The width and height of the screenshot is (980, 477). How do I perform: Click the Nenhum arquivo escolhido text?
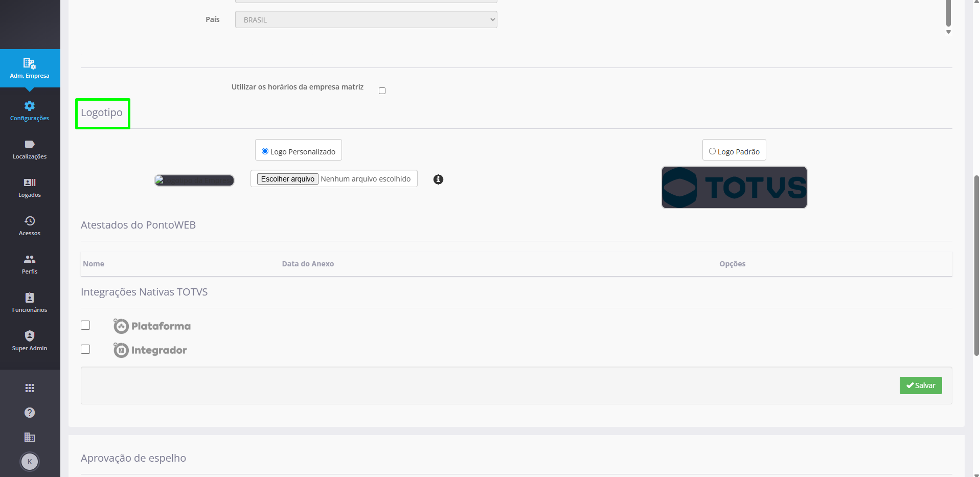pos(366,179)
